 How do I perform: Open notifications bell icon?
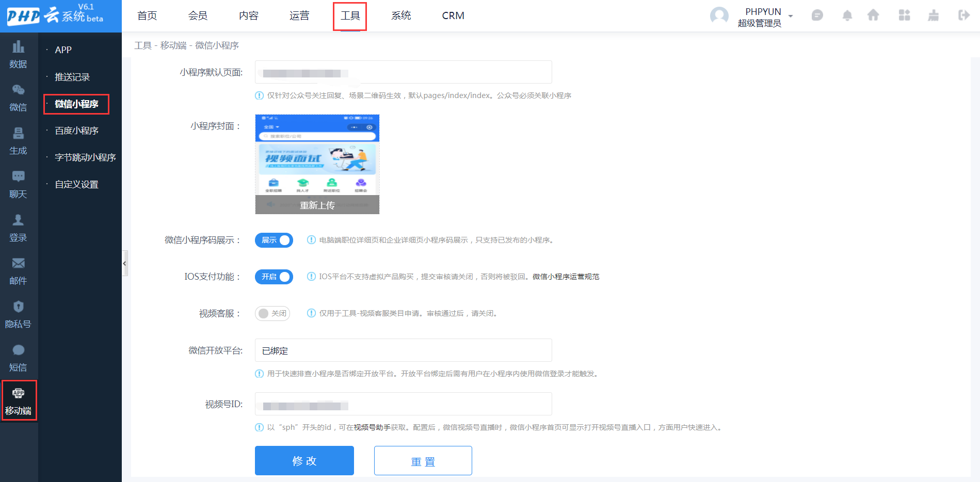click(847, 15)
